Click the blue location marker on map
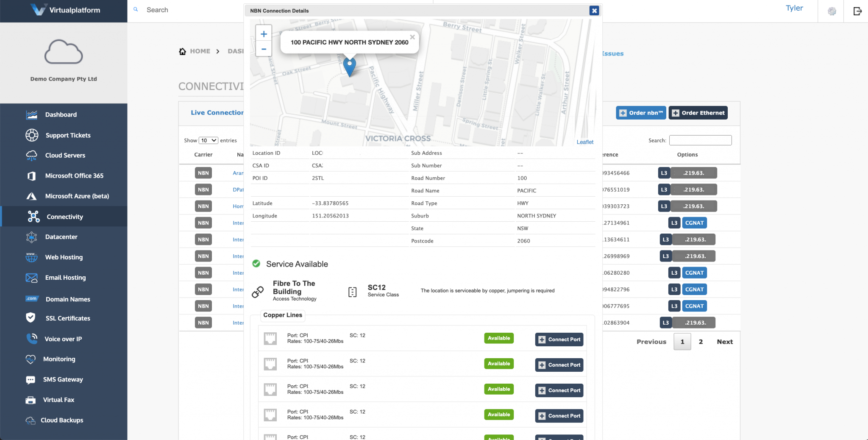This screenshot has height=440, width=868. [349, 67]
